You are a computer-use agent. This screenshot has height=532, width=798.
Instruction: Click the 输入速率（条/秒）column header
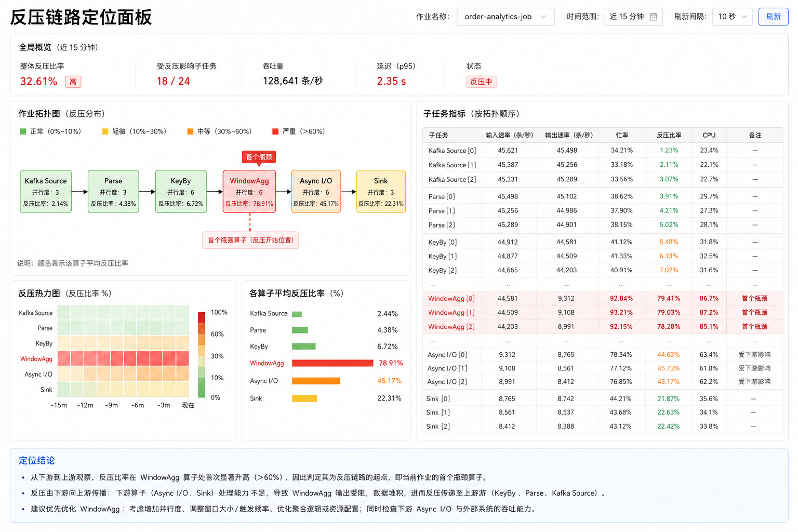[x=509, y=135]
